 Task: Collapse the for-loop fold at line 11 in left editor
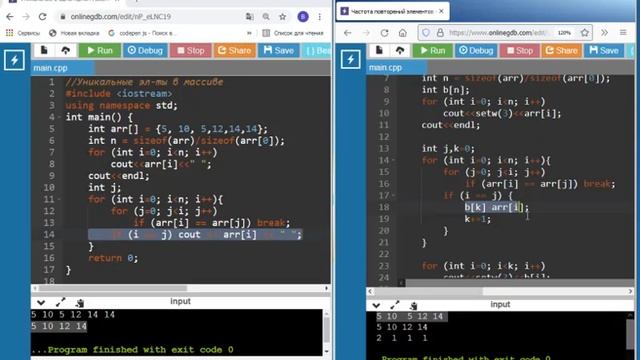tap(60, 200)
